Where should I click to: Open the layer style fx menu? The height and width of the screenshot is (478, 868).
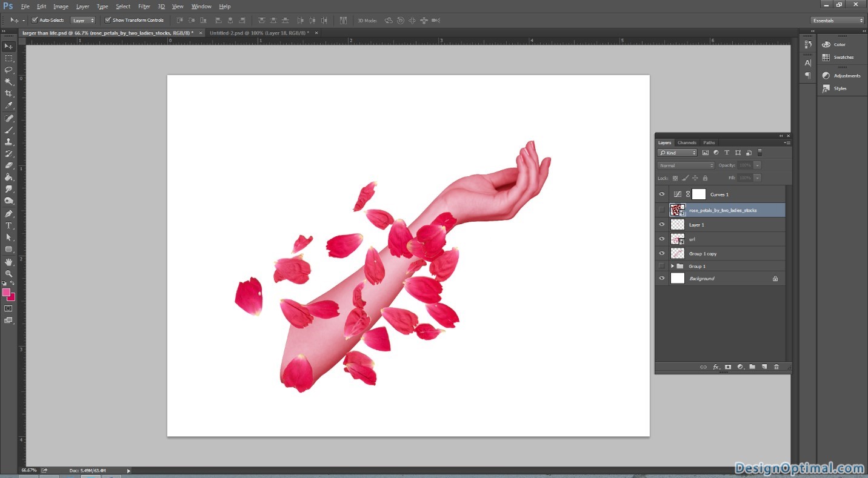point(716,367)
